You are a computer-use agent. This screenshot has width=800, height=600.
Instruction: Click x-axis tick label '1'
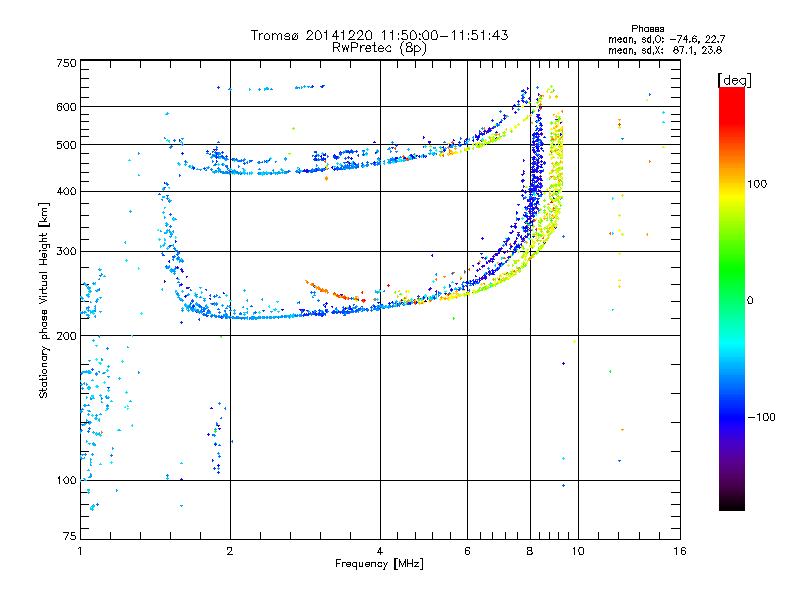(80, 551)
